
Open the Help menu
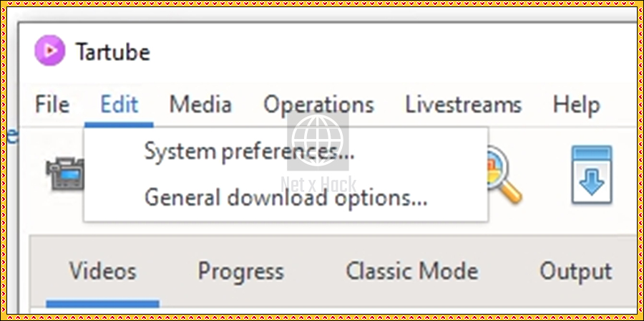pos(576,105)
